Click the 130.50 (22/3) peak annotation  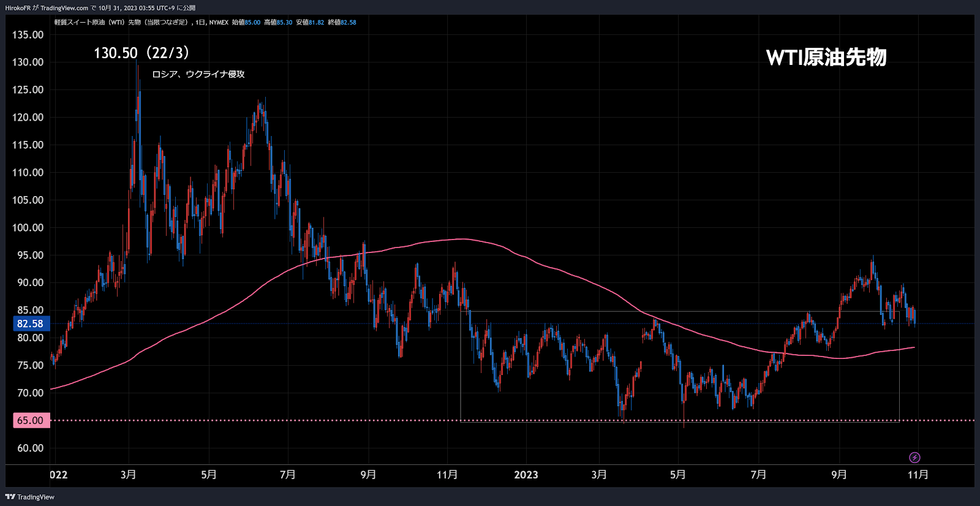(141, 53)
